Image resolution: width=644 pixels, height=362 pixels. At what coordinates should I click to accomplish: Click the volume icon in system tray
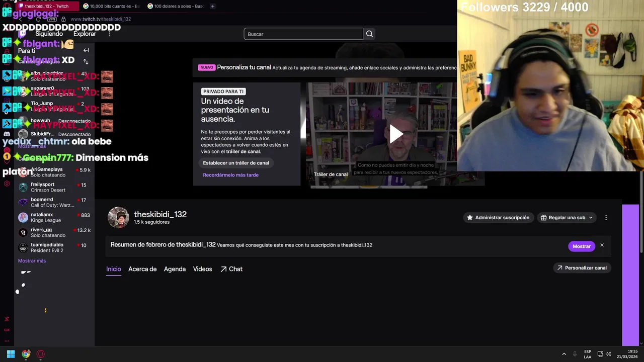pyautogui.click(x=609, y=354)
